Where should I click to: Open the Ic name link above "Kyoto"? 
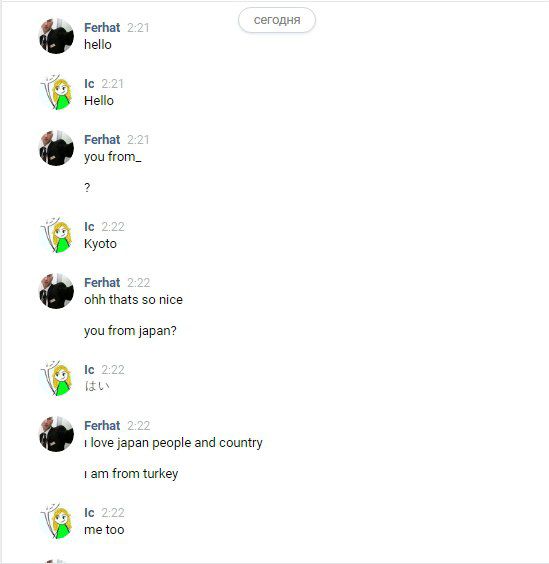[x=89, y=227]
